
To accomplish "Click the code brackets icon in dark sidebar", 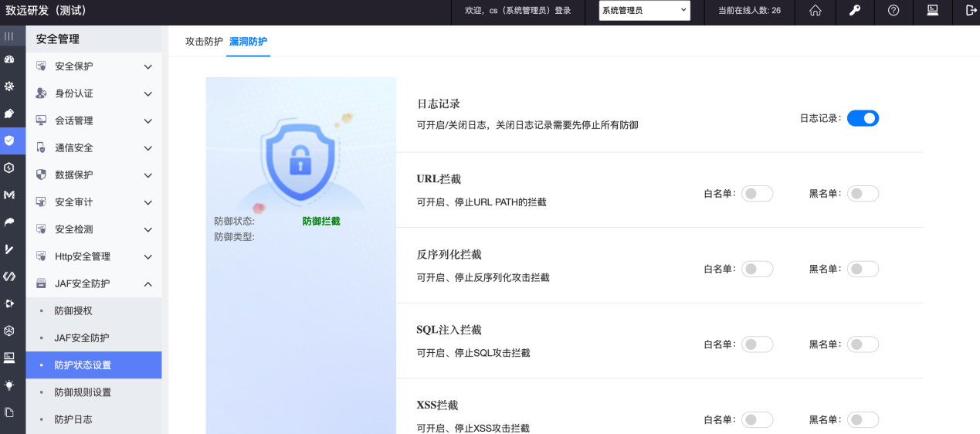I will point(9,276).
